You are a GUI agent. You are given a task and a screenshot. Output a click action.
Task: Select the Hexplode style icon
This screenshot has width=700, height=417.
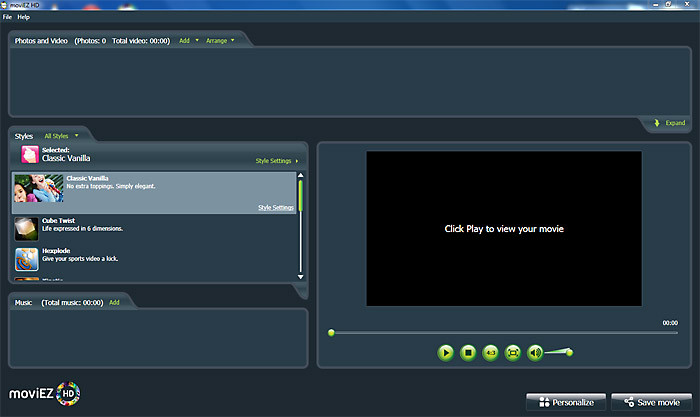pos(26,259)
